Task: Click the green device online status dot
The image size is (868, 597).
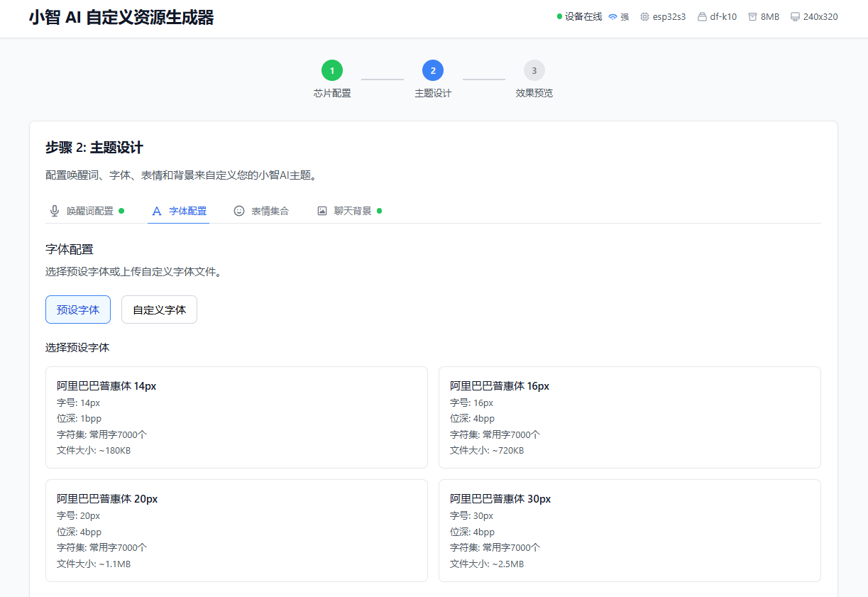Action: (x=559, y=16)
